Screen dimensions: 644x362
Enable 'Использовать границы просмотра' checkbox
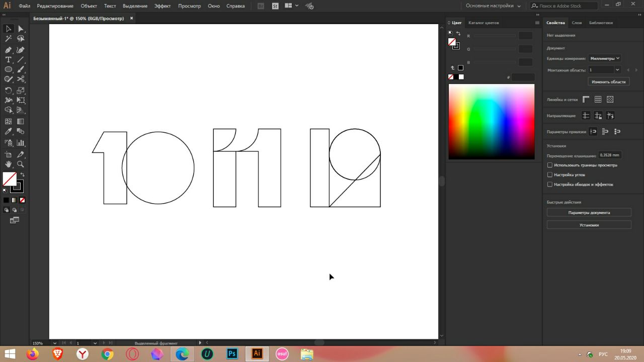[x=550, y=165]
